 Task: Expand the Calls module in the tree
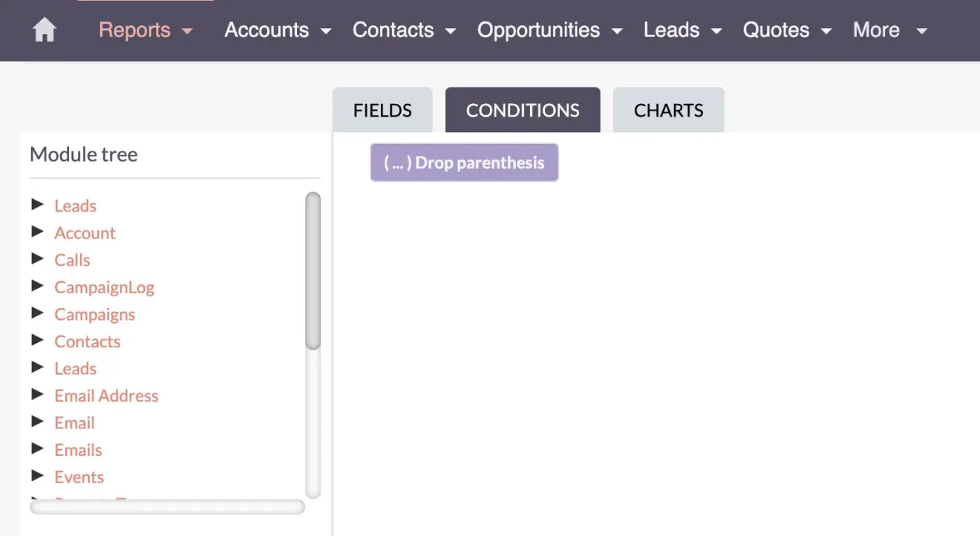point(38,259)
